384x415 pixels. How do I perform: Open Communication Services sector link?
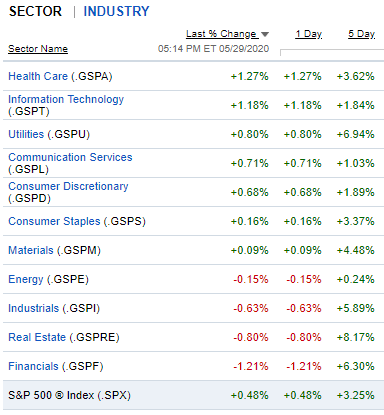pyautogui.click(x=70, y=157)
